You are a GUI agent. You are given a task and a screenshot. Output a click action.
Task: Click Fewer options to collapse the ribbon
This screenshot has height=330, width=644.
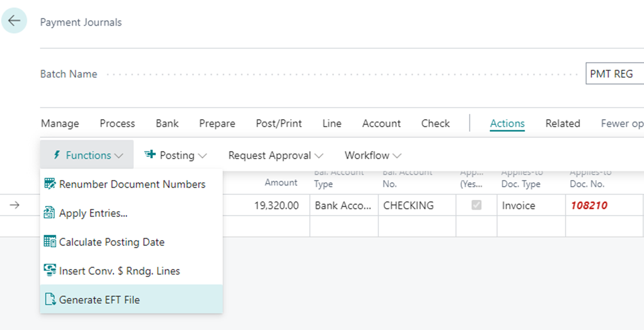coord(623,123)
